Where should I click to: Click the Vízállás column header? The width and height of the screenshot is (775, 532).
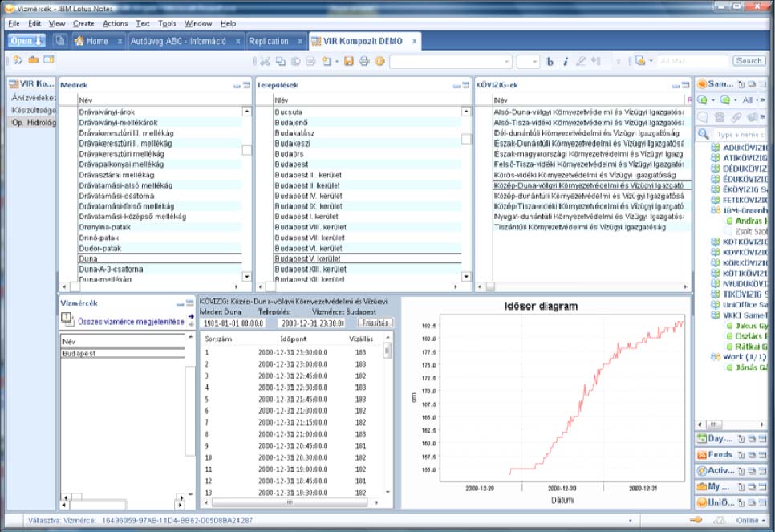point(361,339)
